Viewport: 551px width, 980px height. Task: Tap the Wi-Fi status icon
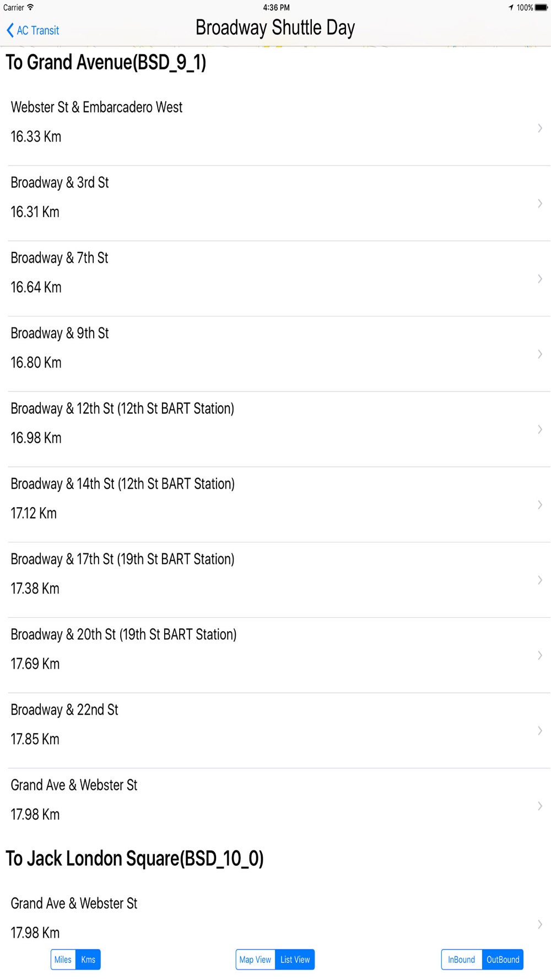tap(30, 7)
